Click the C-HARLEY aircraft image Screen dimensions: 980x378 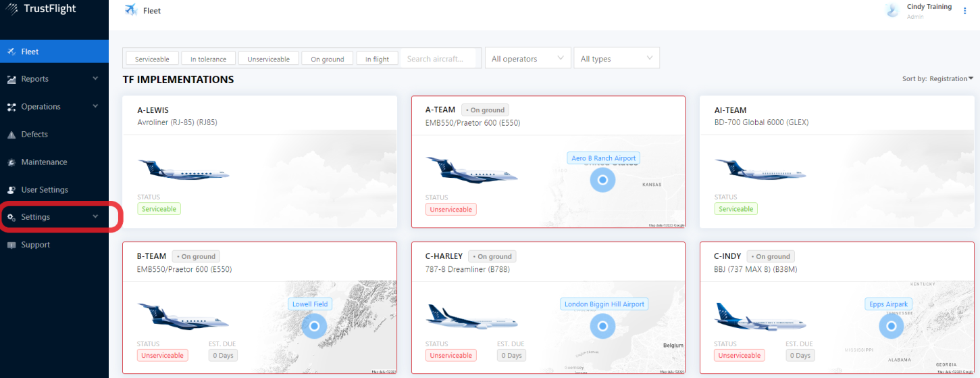[x=472, y=316]
